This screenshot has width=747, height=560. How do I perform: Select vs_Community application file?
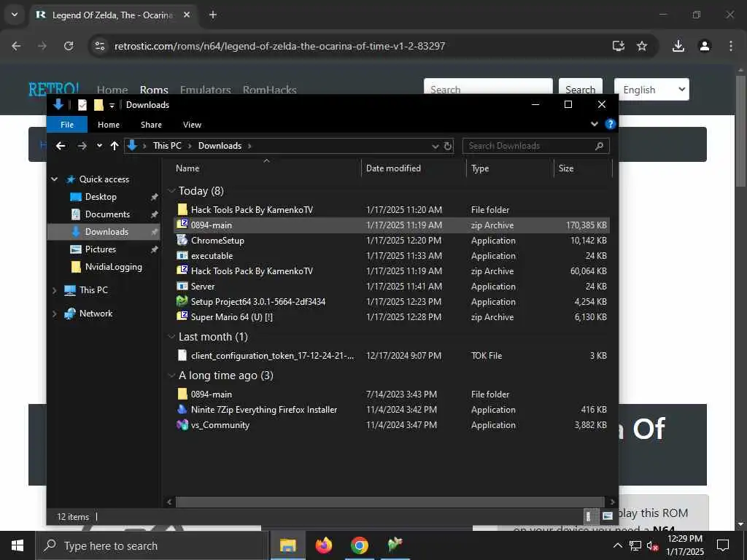pos(392,425)
